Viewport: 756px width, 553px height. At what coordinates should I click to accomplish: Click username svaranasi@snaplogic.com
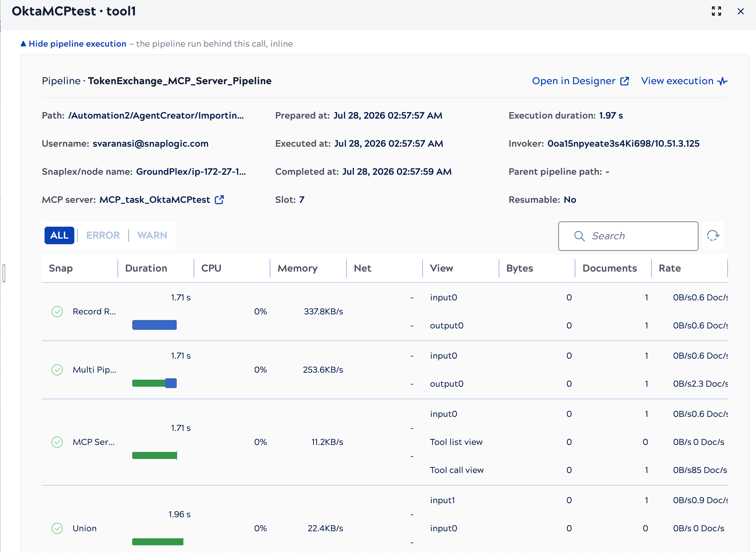pos(150,144)
